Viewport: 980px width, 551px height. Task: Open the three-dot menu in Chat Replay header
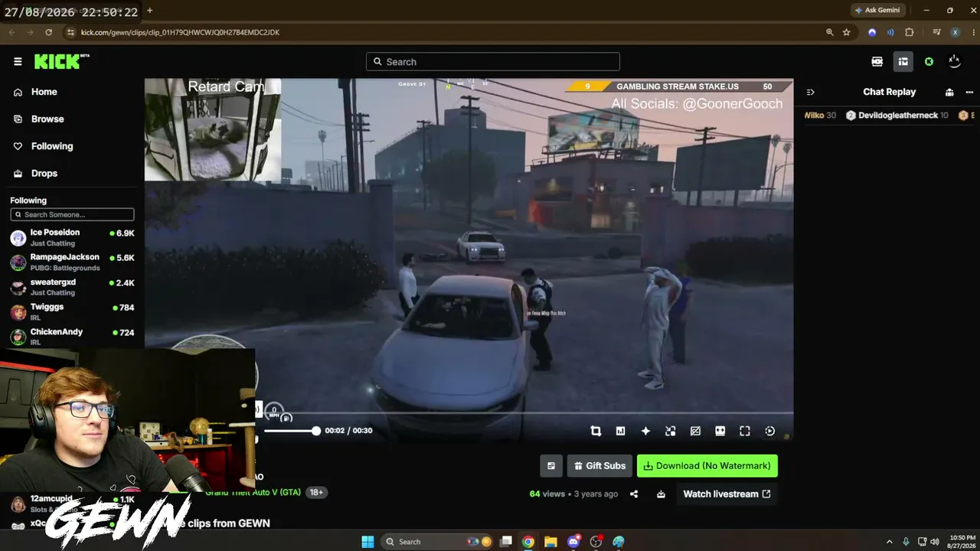point(969,93)
